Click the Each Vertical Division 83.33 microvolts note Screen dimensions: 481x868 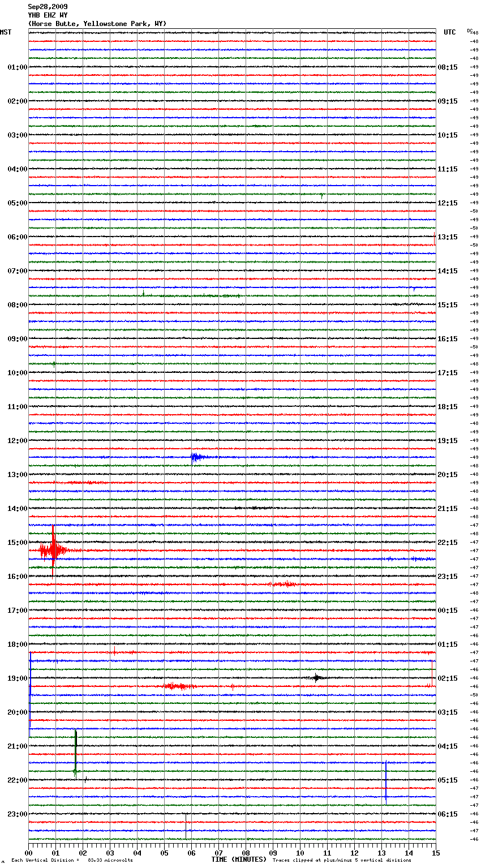tap(72, 861)
